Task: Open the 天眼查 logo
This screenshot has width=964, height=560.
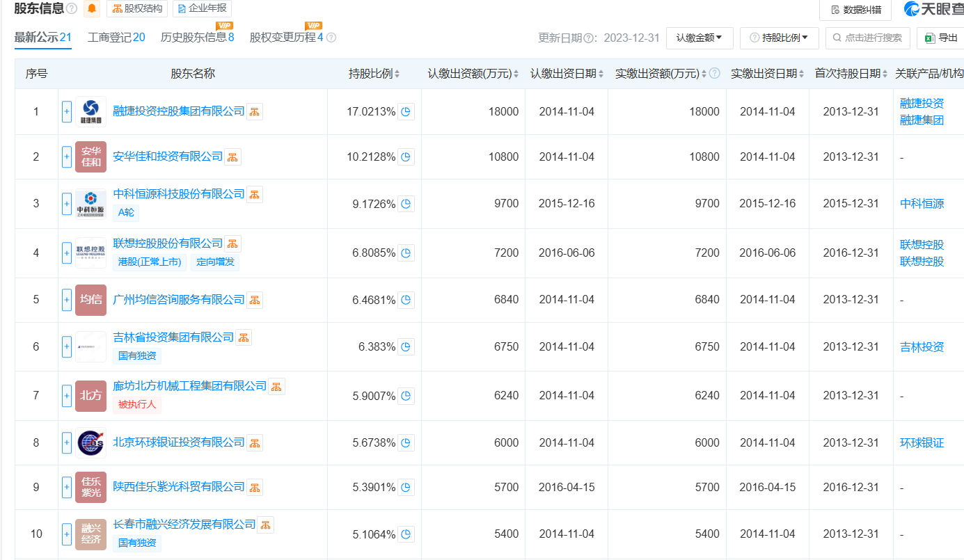Action: point(933,9)
